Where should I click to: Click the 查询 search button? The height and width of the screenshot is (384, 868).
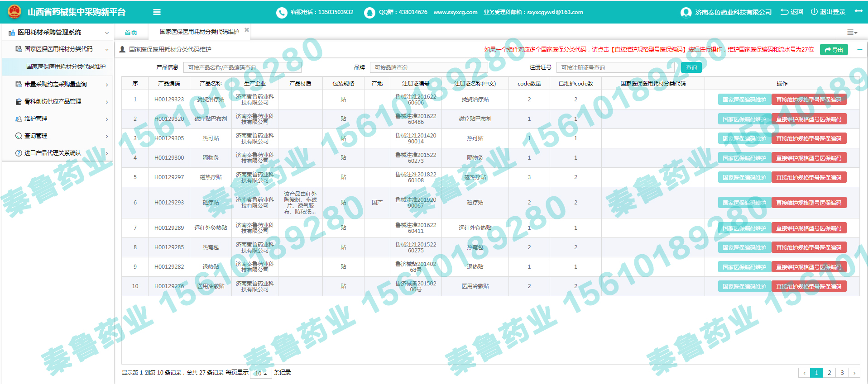691,67
